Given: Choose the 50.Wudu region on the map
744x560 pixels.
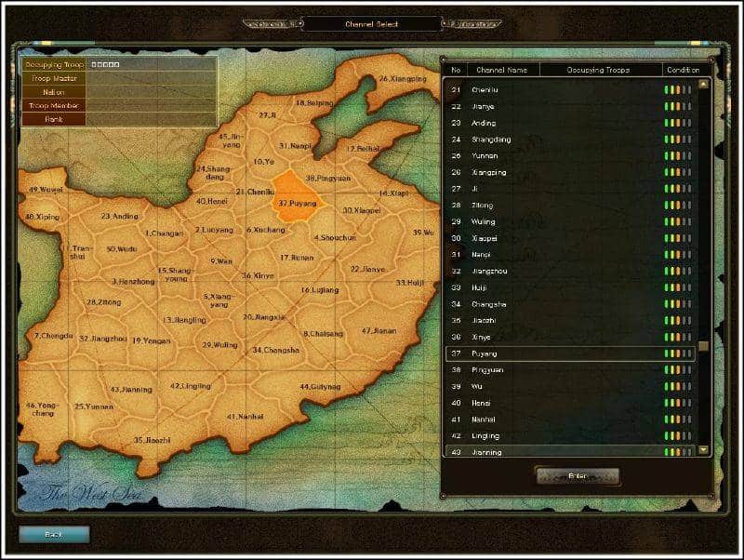Looking at the screenshot, I should click(x=122, y=249).
